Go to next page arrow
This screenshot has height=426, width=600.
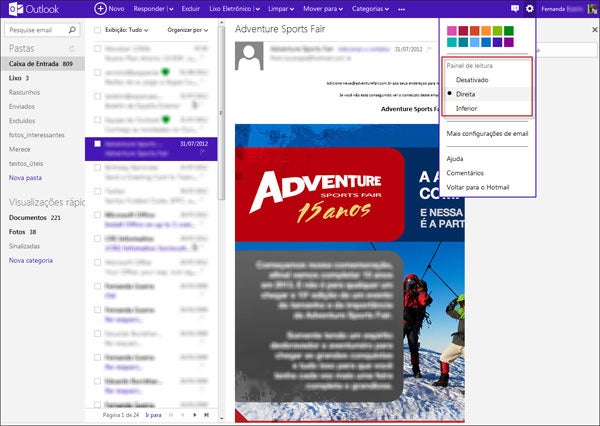coord(195,414)
